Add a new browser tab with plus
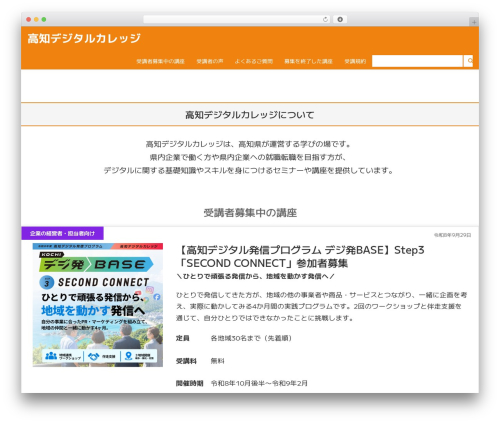This screenshot has height=423, width=500. click(474, 22)
